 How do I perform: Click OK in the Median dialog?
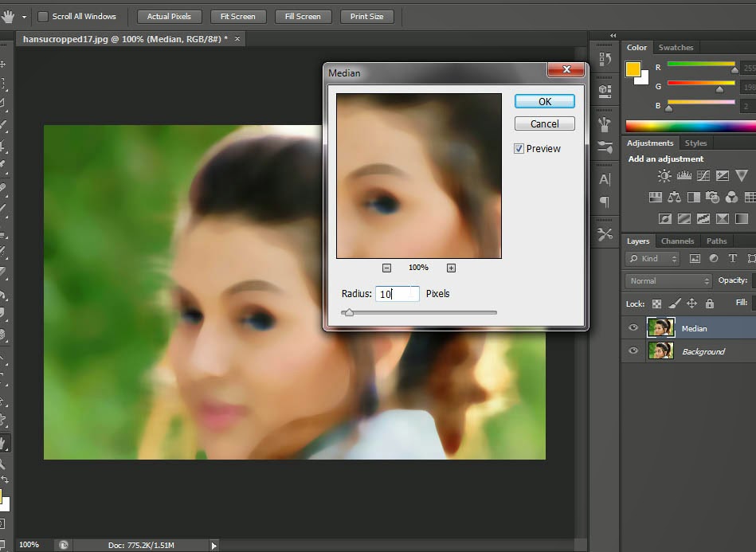(544, 101)
